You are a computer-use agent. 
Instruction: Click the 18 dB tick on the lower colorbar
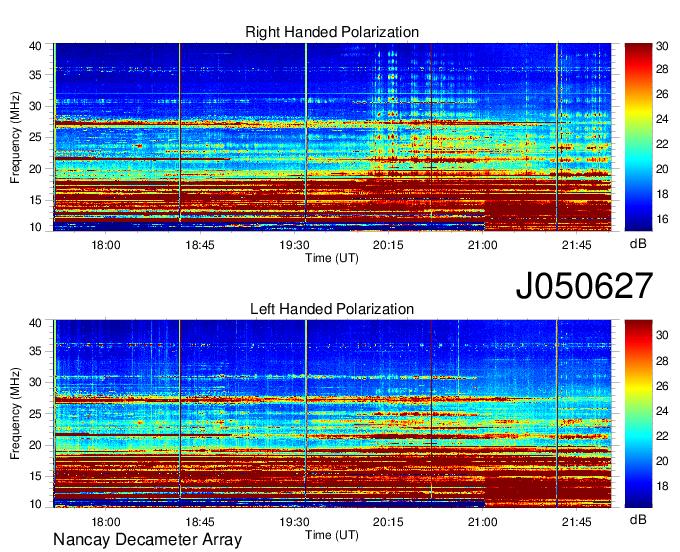click(662, 486)
